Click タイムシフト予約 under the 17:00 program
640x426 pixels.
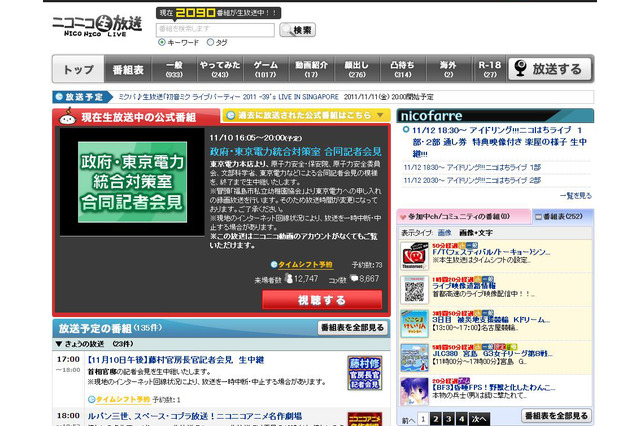point(123,399)
